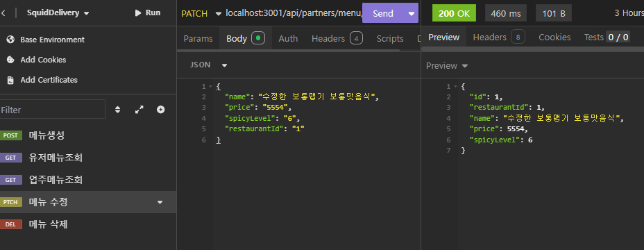
Task: Switch to the response Headers tab
Action: 498,37
